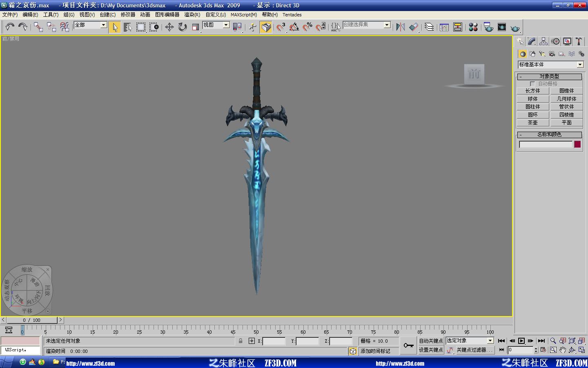Image resolution: width=588 pixels, height=368 pixels.
Task: Open 关键点过滤器 key filters
Action: [x=474, y=350]
